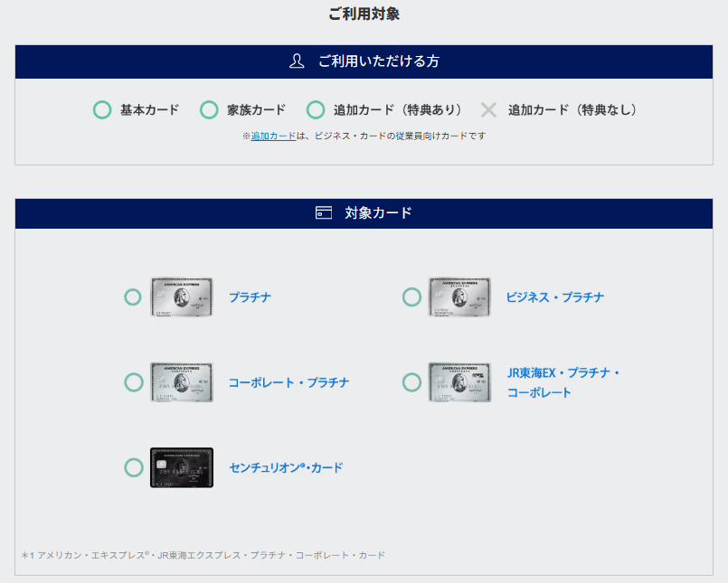Open the 追加カード link in the note

pyautogui.click(x=273, y=136)
